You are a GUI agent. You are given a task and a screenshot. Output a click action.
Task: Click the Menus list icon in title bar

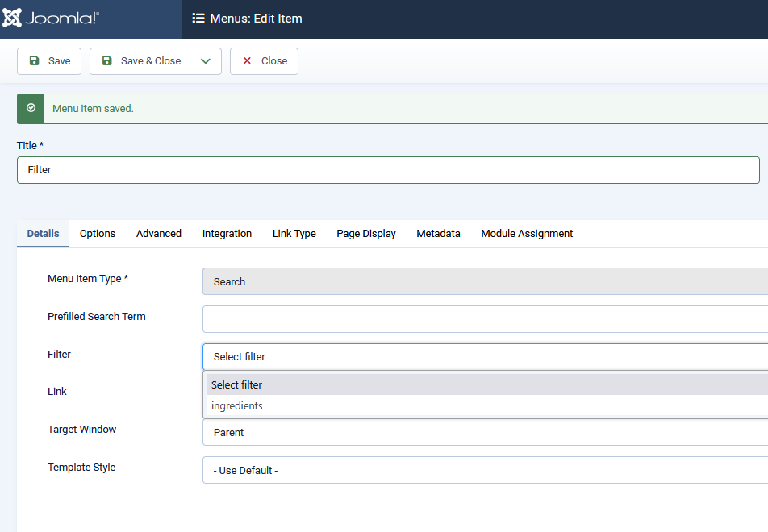click(x=198, y=19)
